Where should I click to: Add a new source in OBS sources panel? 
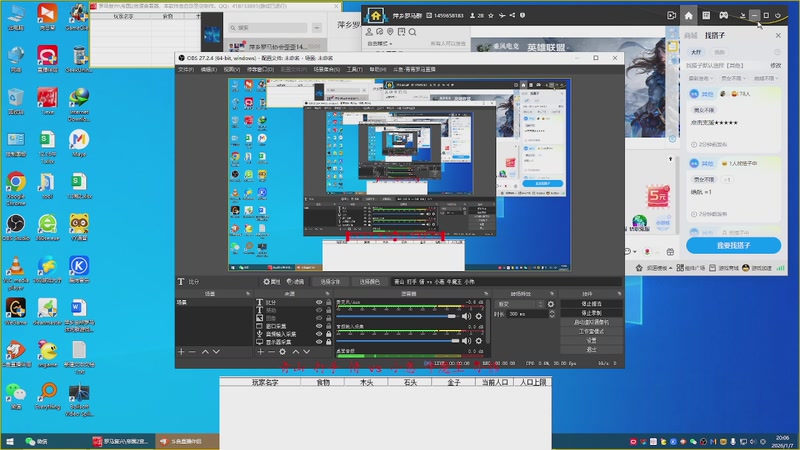pos(261,352)
